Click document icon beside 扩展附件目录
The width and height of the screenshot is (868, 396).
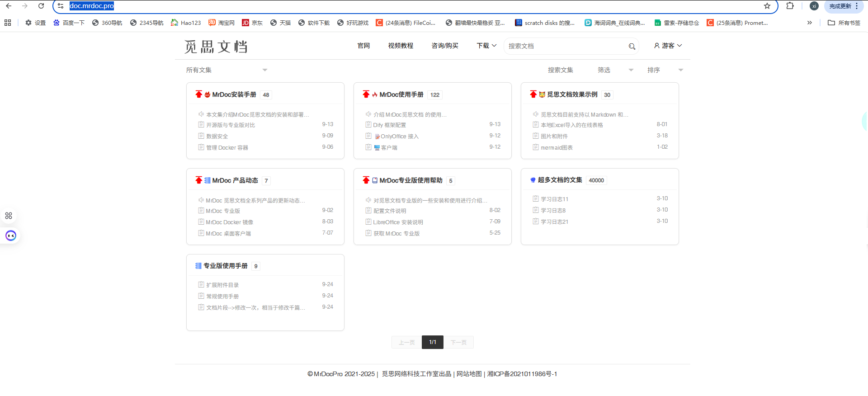coord(201,284)
